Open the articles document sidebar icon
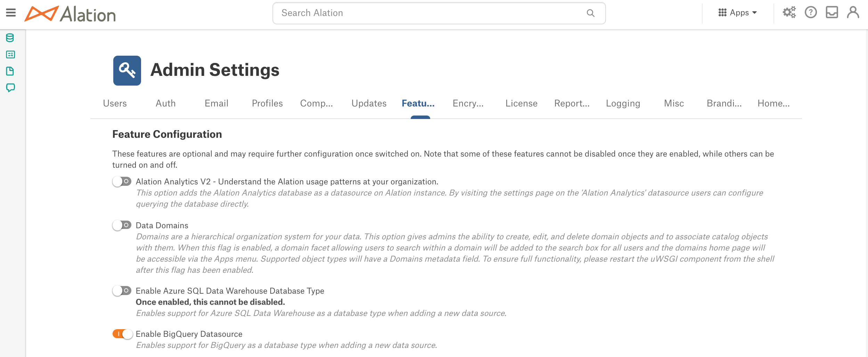Screen dimensions: 868x357 coord(10,71)
